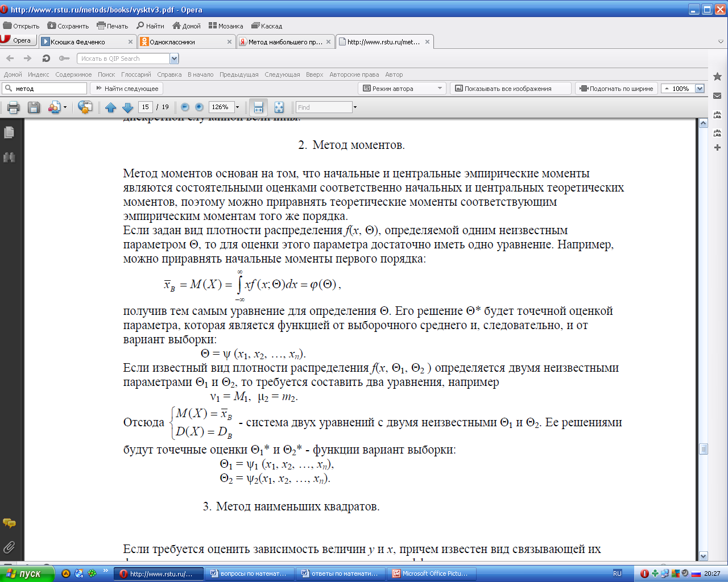Click Домой in the main toolbar
The image size is (728, 582).
point(187,26)
